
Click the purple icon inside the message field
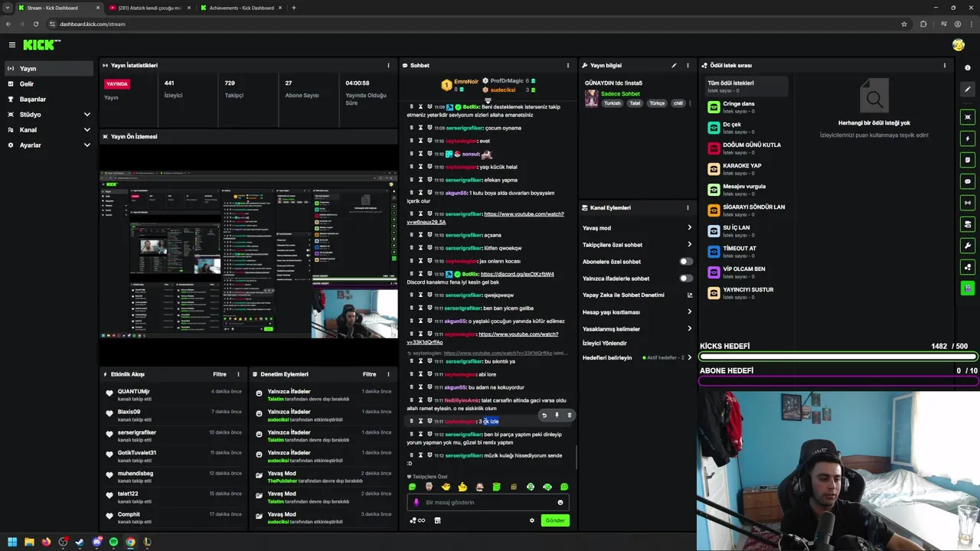click(416, 503)
